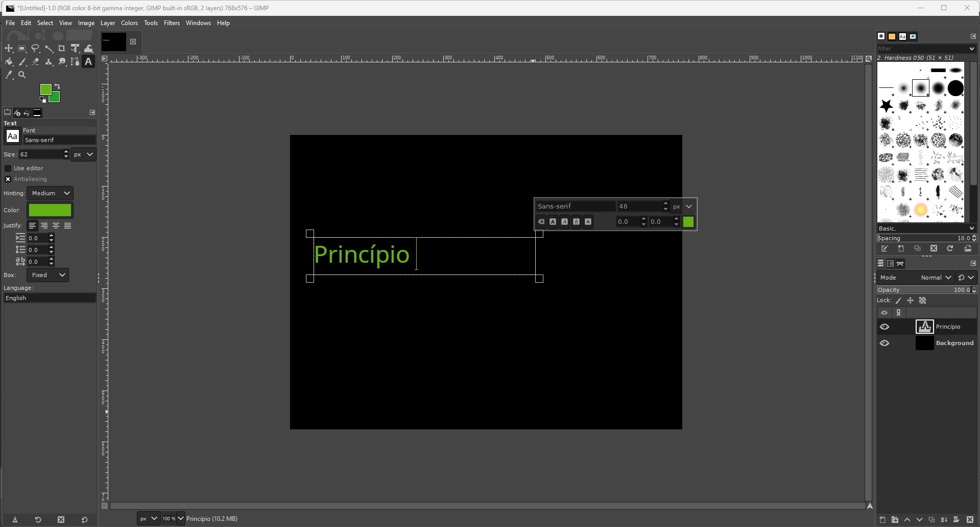Delete the selected brush

(x=934, y=248)
